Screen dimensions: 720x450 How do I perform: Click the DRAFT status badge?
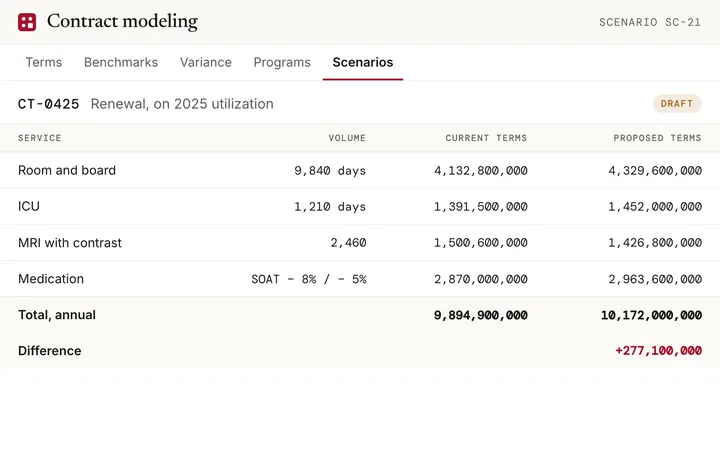(677, 104)
